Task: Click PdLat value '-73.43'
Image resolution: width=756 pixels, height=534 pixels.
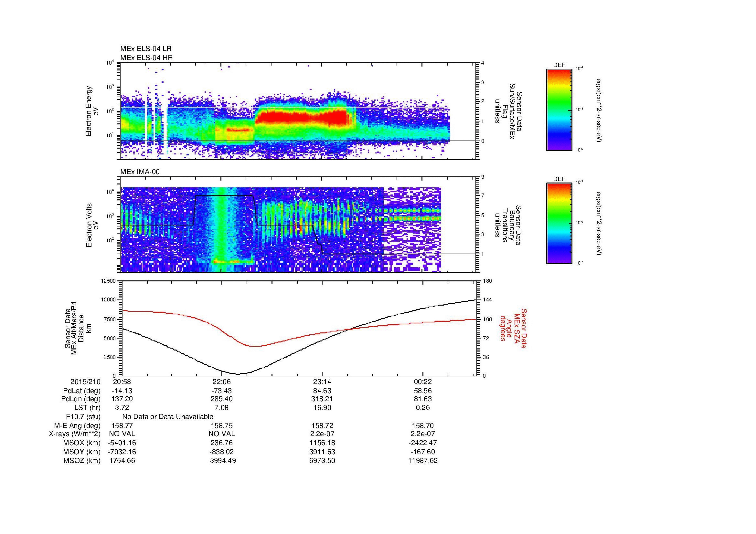Action: (222, 391)
